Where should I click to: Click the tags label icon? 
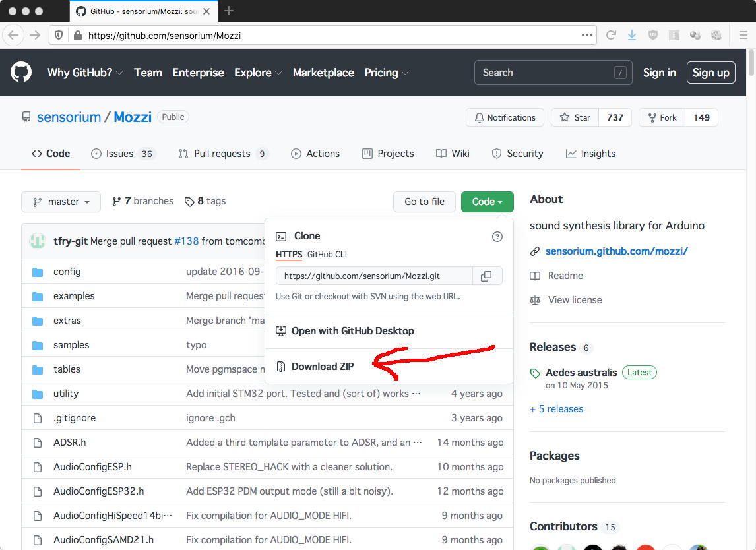pos(189,202)
